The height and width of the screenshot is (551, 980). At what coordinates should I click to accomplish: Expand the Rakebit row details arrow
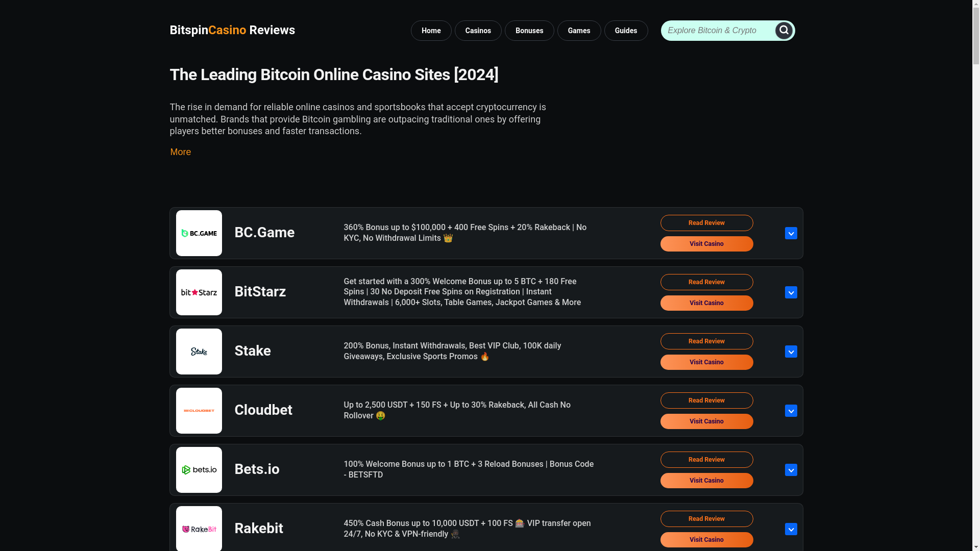click(x=791, y=529)
